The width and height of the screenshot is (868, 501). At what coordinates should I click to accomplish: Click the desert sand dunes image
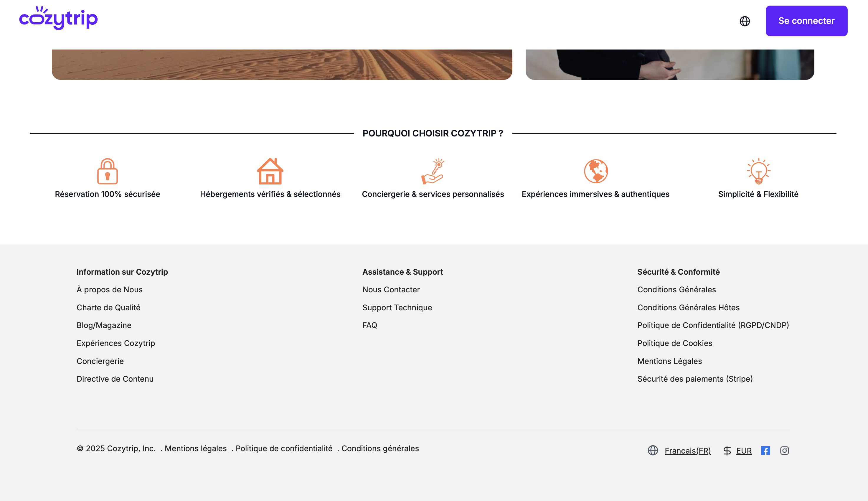coord(282,64)
